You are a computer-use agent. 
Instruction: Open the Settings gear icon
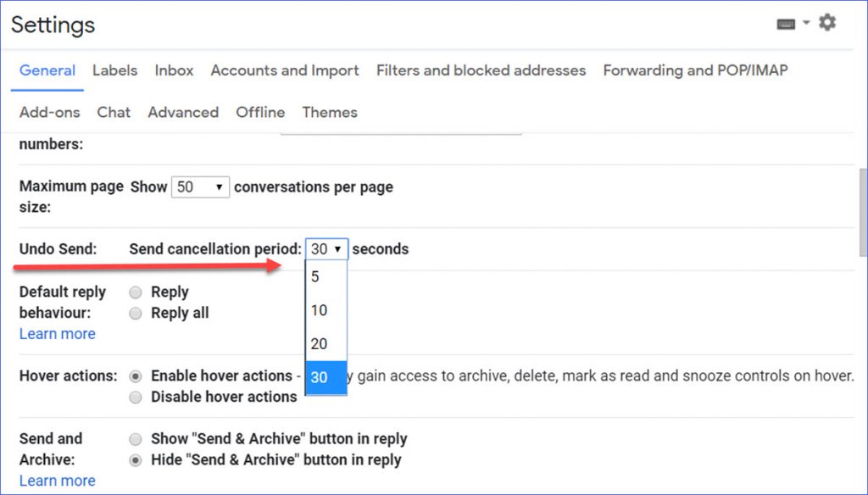click(827, 23)
